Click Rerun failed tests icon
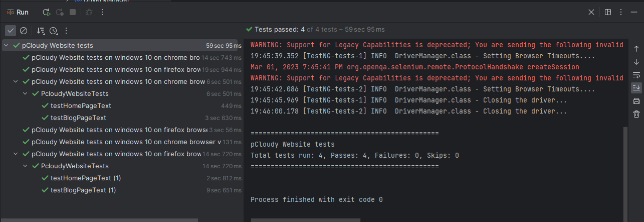The width and height of the screenshot is (644, 222). click(60, 12)
